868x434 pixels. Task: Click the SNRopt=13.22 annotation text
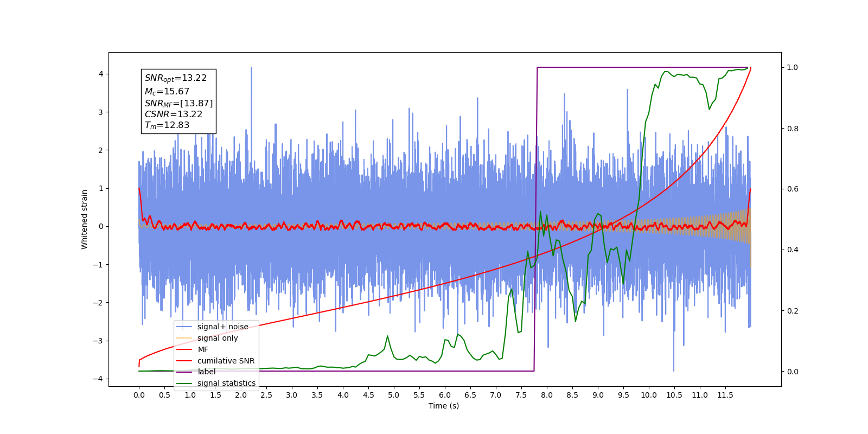(176, 78)
